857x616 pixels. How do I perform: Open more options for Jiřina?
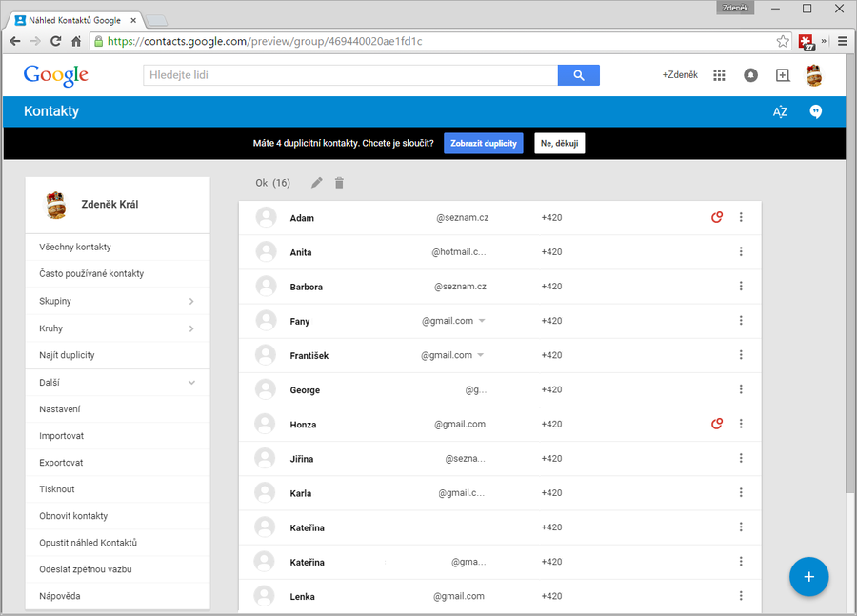[741, 458]
